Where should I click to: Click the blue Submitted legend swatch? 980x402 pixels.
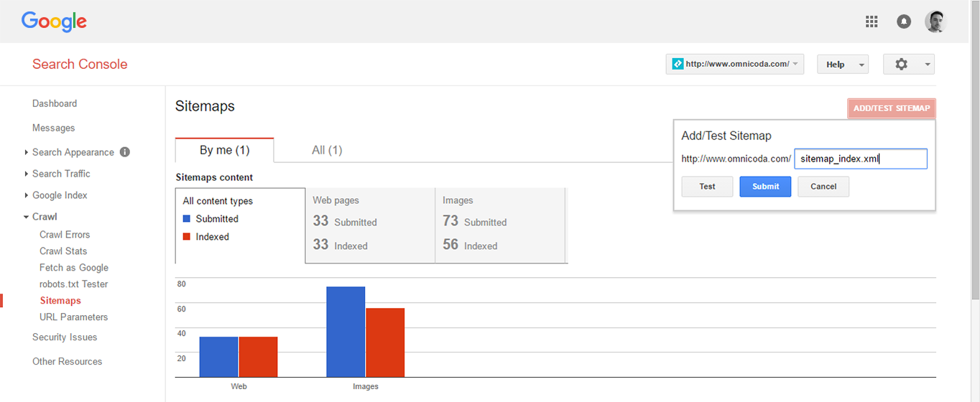[187, 219]
